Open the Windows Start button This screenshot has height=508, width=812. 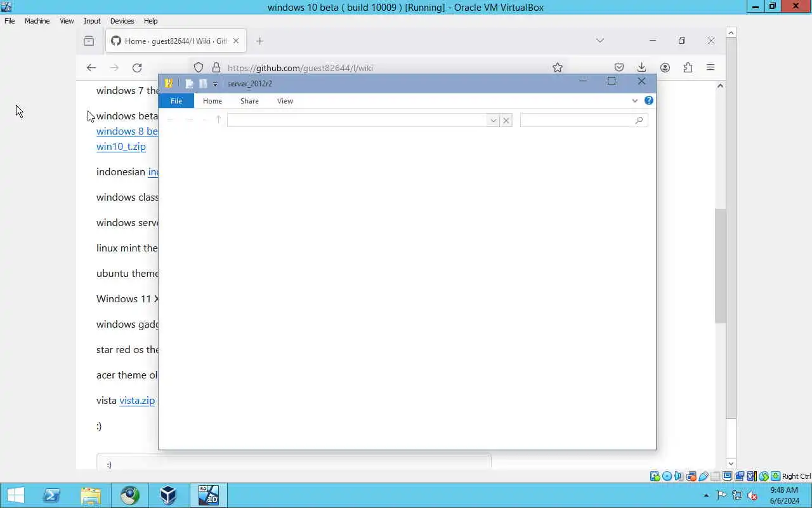coord(15,495)
